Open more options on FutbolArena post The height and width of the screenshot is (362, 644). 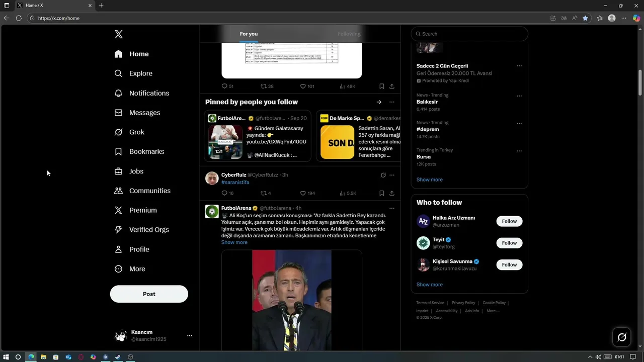tap(392, 208)
